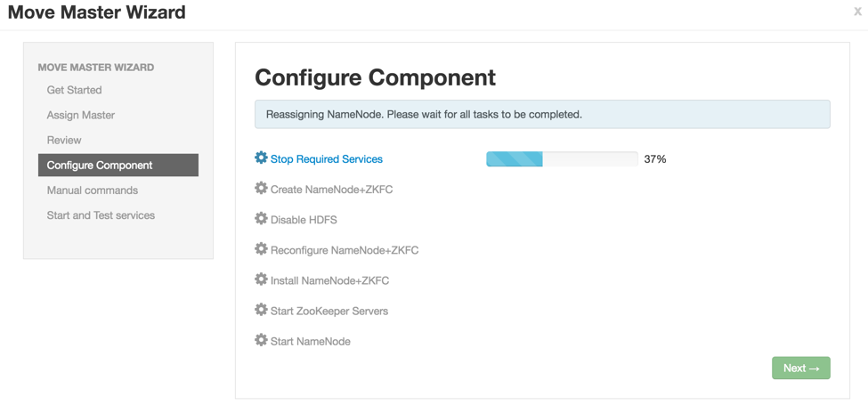Viewport: 868px width, 413px height.
Task: Click gear icon beside Create NameNode+ZKFC
Action: click(261, 189)
